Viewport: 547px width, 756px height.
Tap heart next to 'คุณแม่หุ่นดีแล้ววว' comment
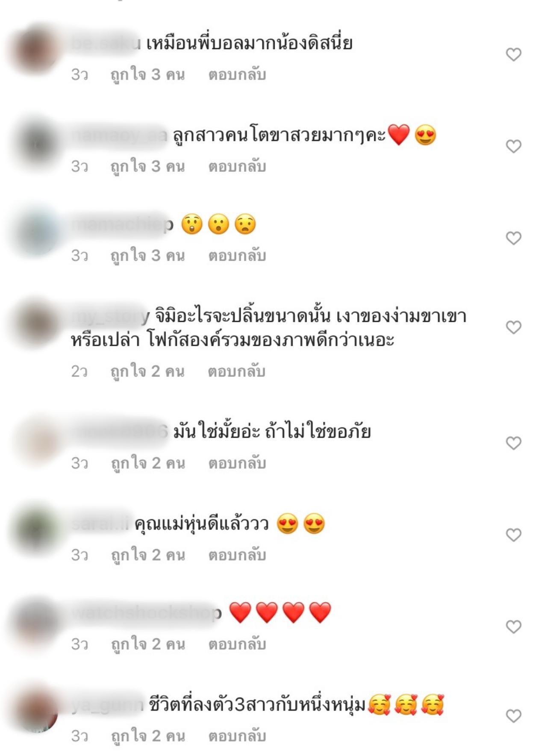pyautogui.click(x=513, y=535)
